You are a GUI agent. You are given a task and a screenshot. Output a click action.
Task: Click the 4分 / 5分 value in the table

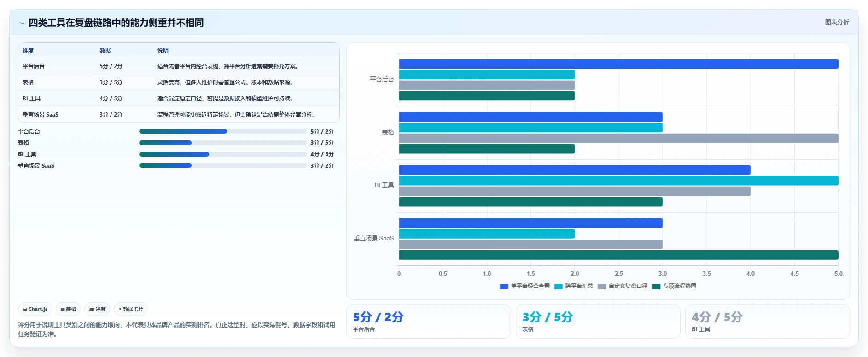coord(111,99)
